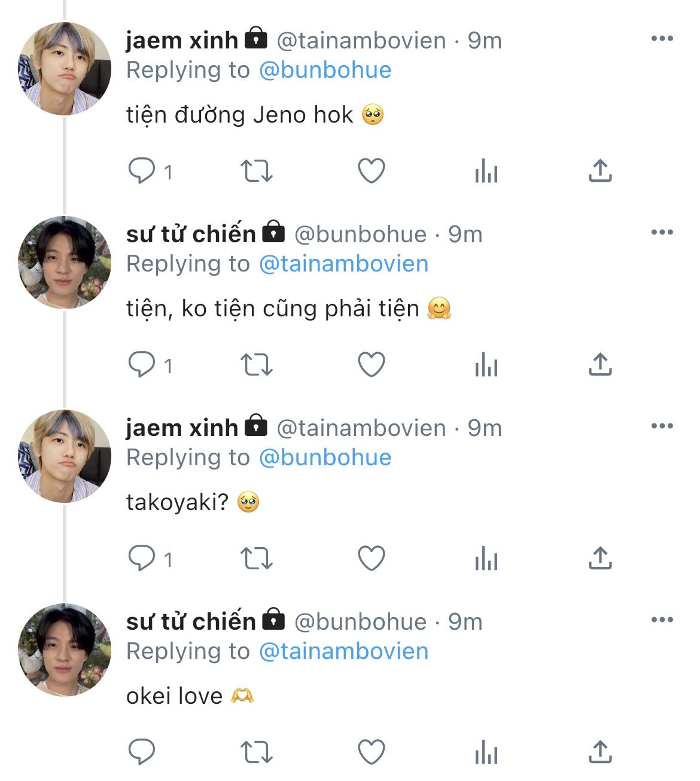Reply to the "tiện đường Jeno hok" tweet
The height and width of the screenshot is (781, 700).
(x=142, y=172)
